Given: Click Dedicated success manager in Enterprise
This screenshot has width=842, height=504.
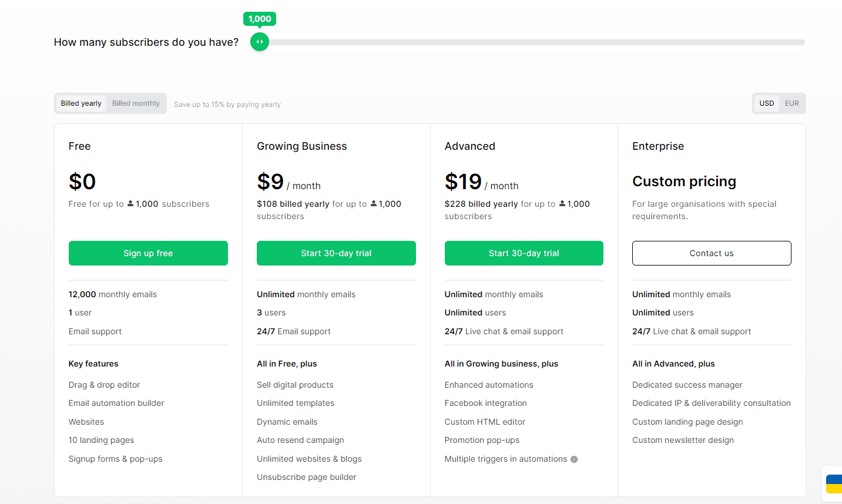Looking at the screenshot, I should (687, 384).
